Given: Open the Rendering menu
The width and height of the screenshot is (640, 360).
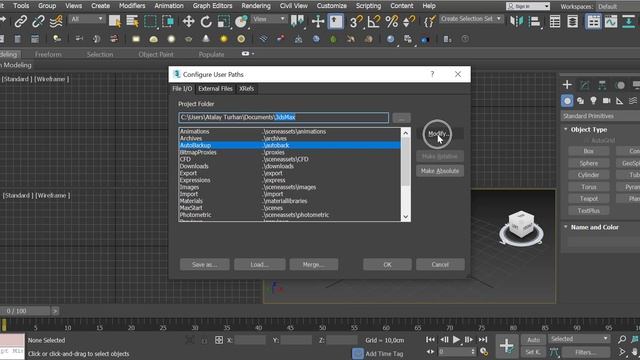Looking at the screenshot, I should click(256, 6).
